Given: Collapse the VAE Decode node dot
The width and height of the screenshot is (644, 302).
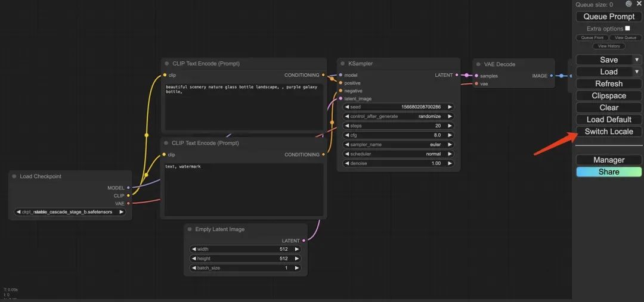Looking at the screenshot, I should (x=478, y=64).
